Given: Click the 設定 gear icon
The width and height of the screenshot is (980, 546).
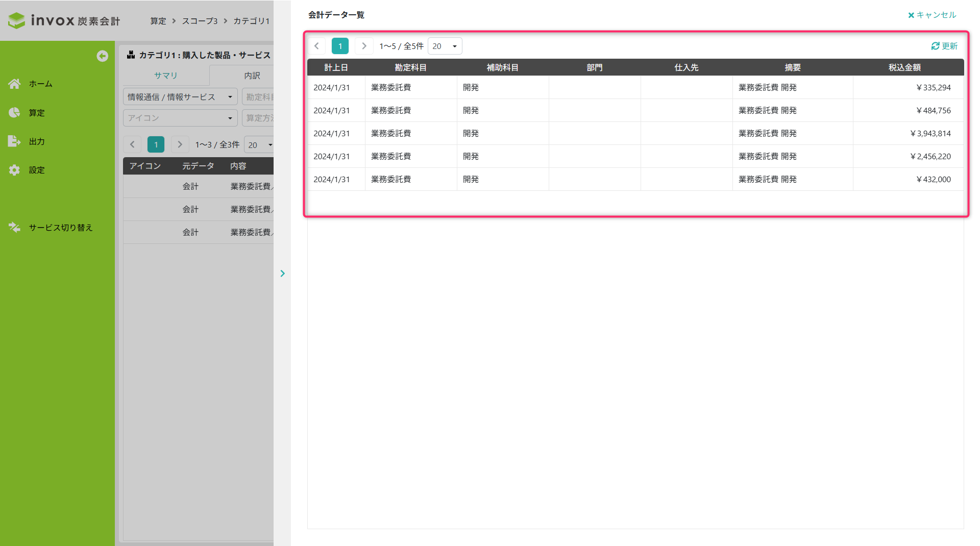Looking at the screenshot, I should pyautogui.click(x=14, y=170).
